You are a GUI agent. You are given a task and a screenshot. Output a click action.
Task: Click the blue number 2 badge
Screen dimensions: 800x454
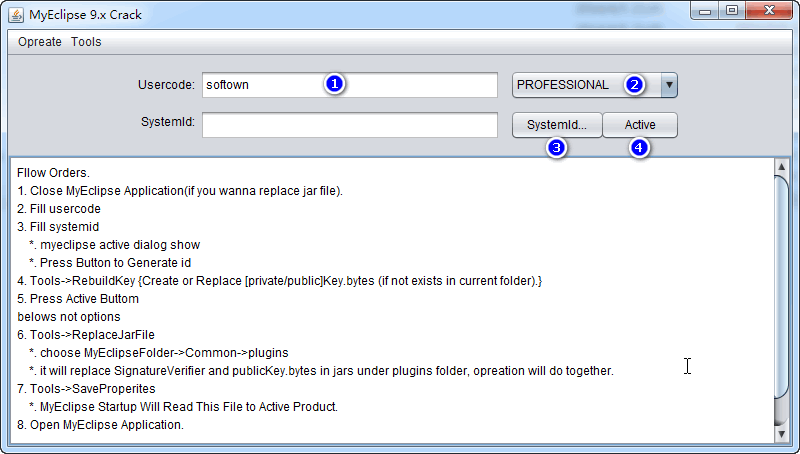pyautogui.click(x=634, y=85)
